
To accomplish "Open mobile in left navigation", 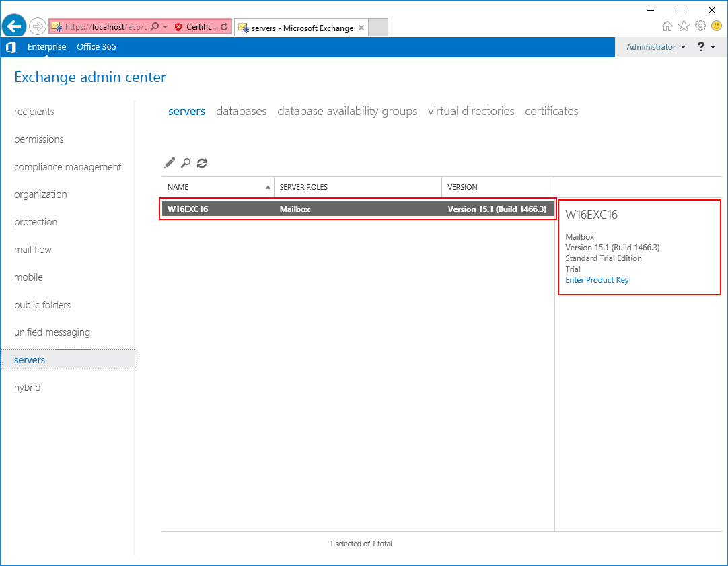I will click(28, 277).
